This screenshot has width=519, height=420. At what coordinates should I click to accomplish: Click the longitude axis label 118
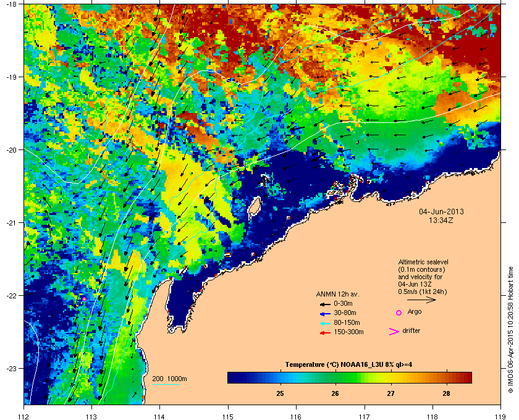click(432, 417)
